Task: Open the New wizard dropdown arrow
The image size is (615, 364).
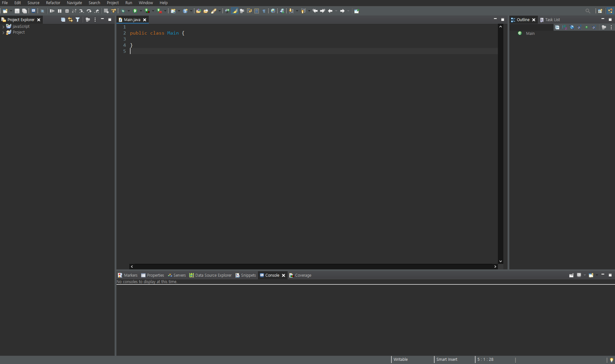Action: 11,11
